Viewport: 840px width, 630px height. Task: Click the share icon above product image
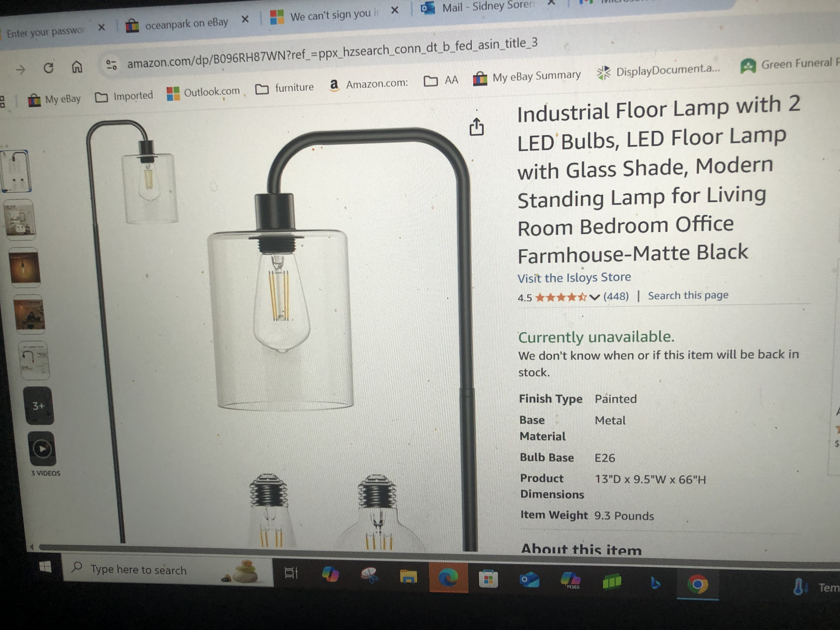476,127
